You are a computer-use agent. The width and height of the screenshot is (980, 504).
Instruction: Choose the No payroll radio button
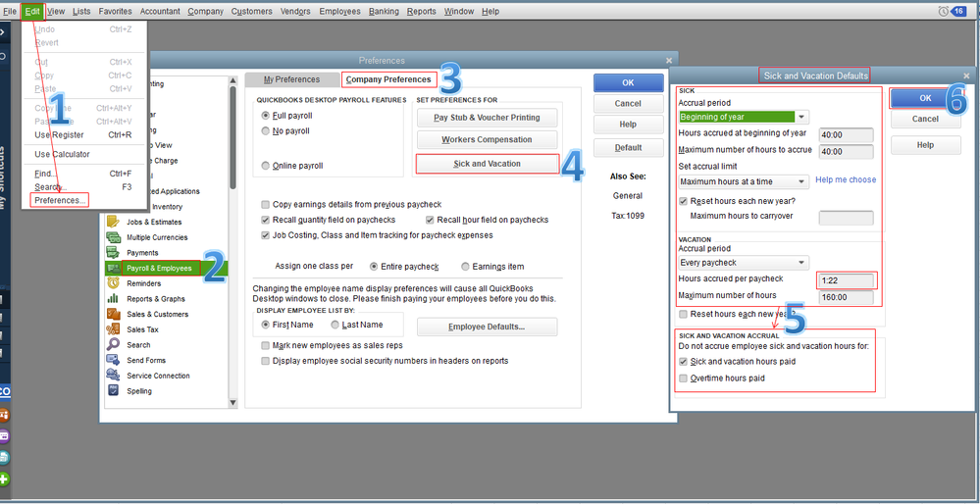tap(266, 131)
